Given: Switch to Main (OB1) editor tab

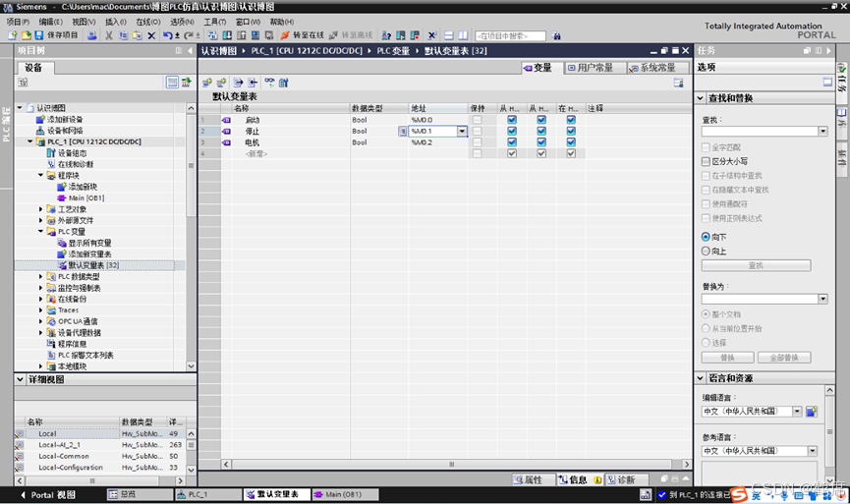Looking at the screenshot, I should pos(344,494).
